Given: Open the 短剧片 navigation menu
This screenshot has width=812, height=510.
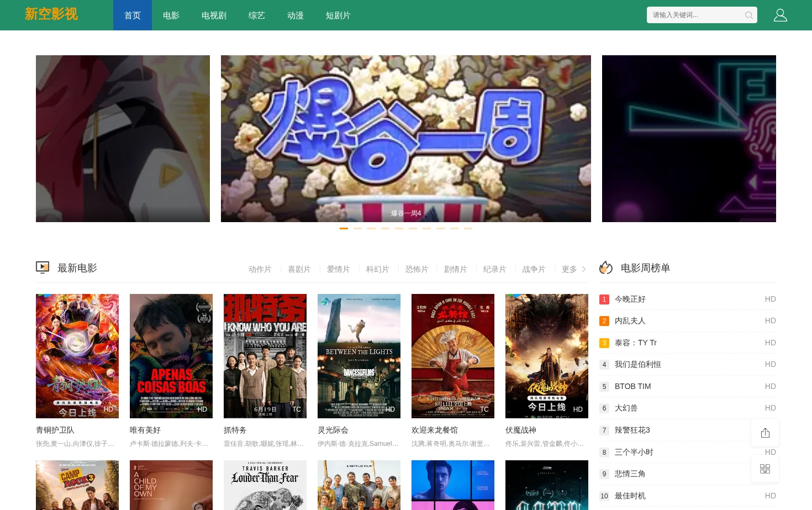Looking at the screenshot, I should click(x=338, y=15).
